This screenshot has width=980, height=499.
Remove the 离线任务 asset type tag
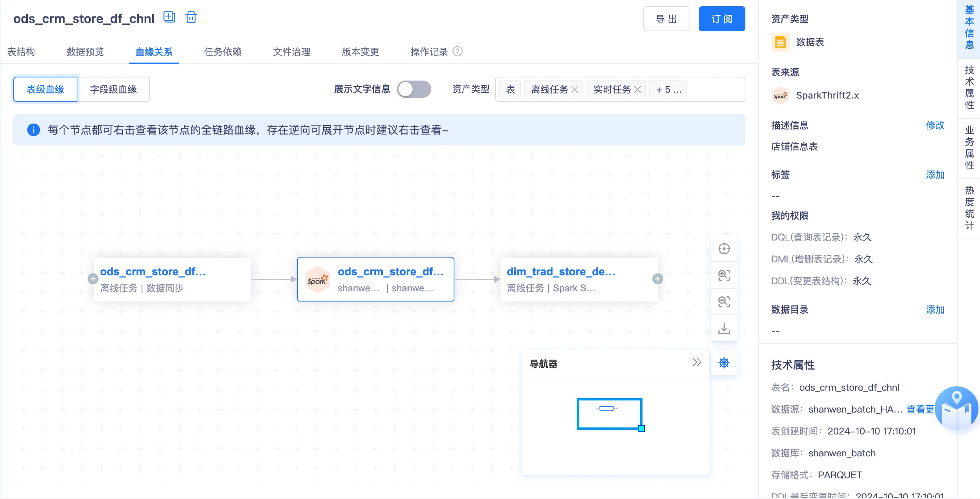tap(574, 90)
